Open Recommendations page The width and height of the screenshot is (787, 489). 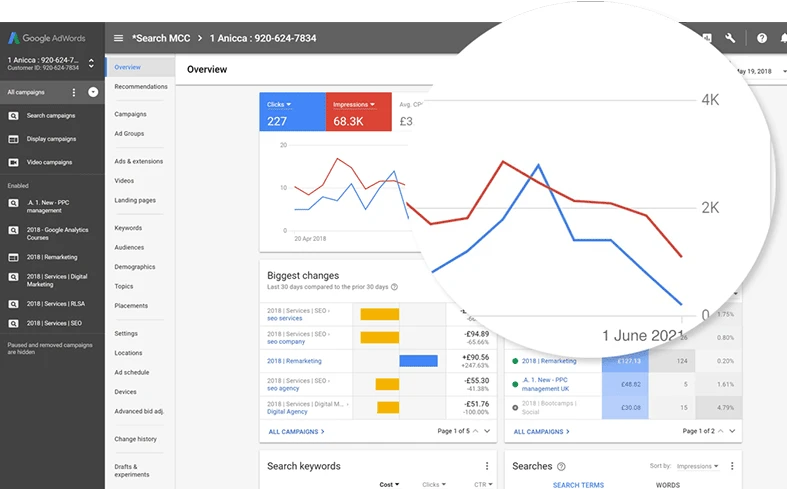click(141, 87)
